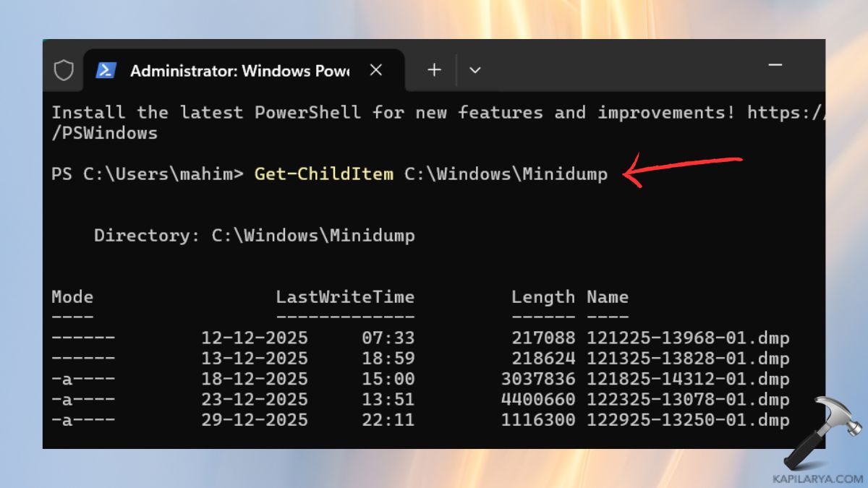Click the shield icon in the title bar
This screenshot has width=868, height=488.
pos(64,69)
